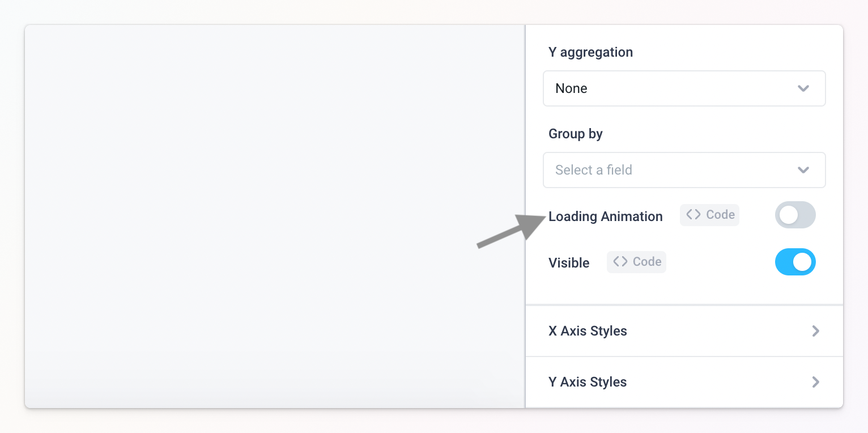Image resolution: width=868 pixels, height=433 pixels.
Task: Click the chevron on the Group by dropdown
Action: click(803, 170)
